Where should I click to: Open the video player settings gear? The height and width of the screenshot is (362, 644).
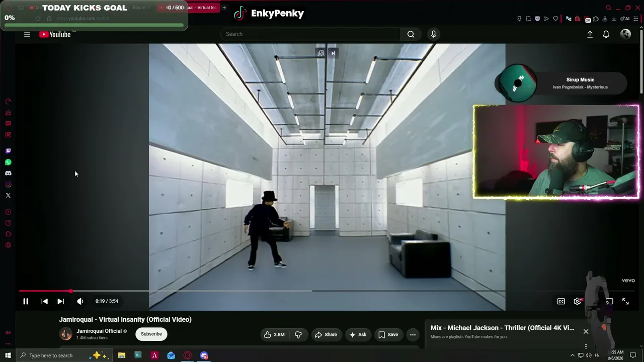pyautogui.click(x=577, y=301)
